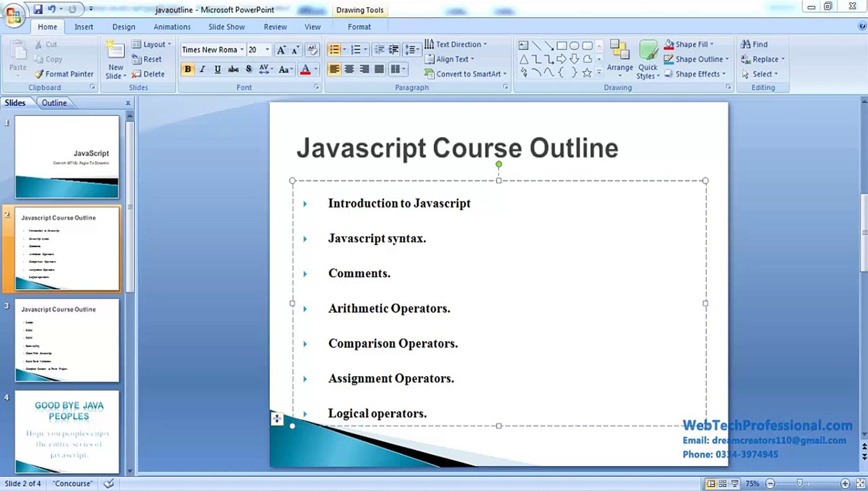Viewport: 868px width, 491px height.
Task: Toggle Bold formatting
Action: coord(187,69)
